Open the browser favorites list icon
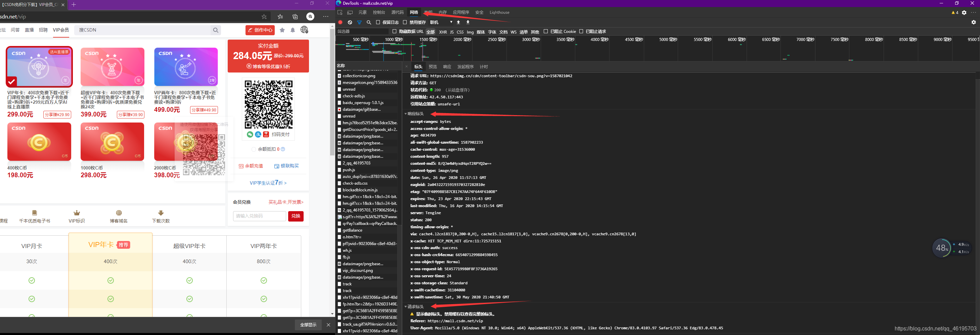The height and width of the screenshot is (335, 980). 280,17
